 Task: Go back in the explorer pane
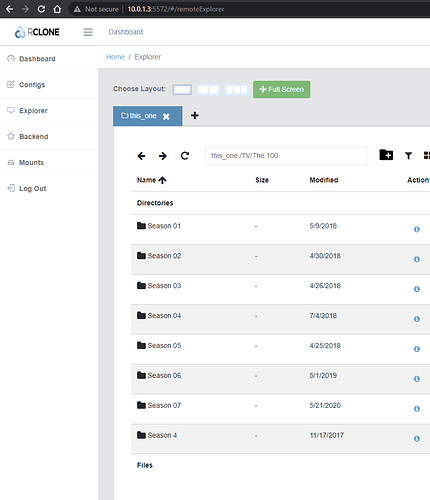[x=141, y=156]
